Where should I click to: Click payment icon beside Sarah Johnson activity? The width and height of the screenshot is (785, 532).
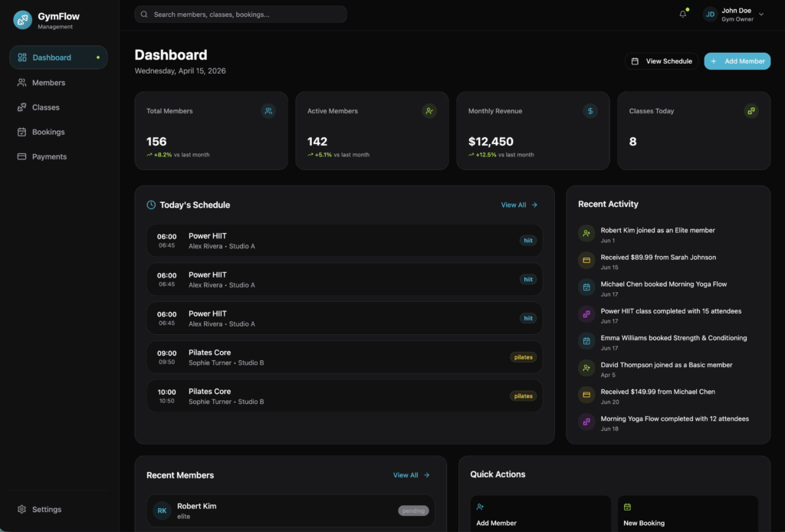pos(586,261)
